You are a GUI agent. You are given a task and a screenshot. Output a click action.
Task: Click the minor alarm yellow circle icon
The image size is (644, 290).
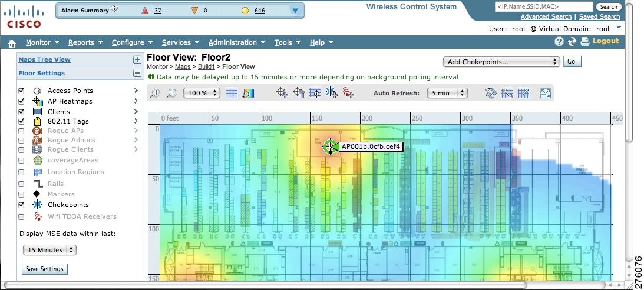point(245,11)
